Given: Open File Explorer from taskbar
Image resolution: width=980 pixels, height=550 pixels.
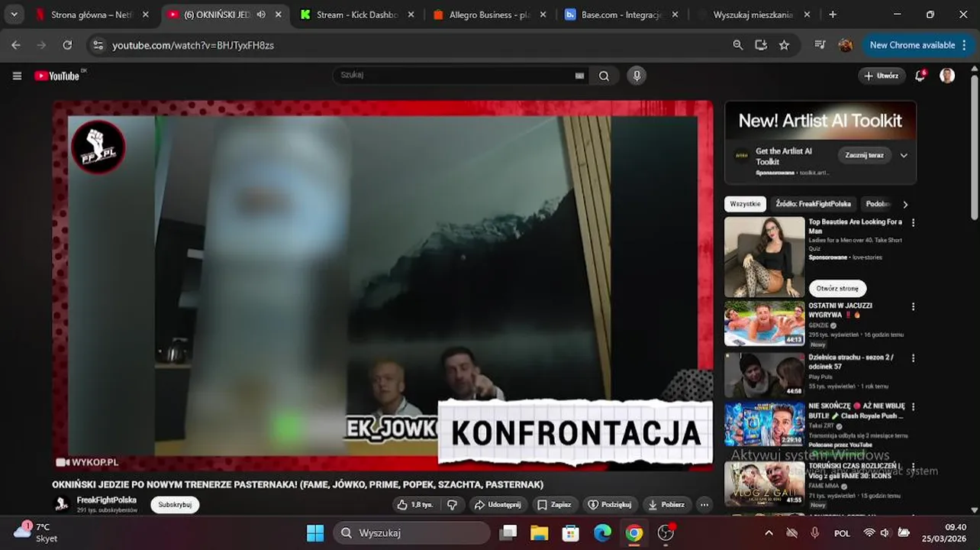Looking at the screenshot, I should pyautogui.click(x=539, y=532).
